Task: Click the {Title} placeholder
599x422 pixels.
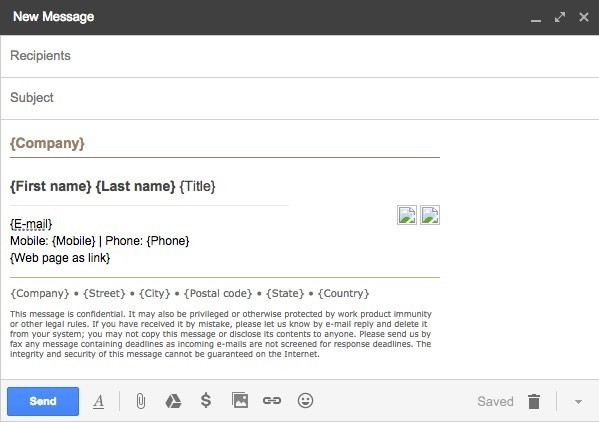Action: tap(198, 186)
